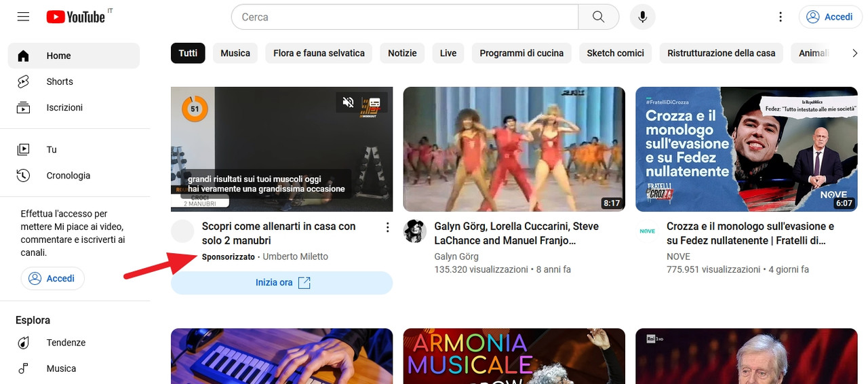
Task: Click the sponsored ad channel avatar
Action: pos(182,231)
